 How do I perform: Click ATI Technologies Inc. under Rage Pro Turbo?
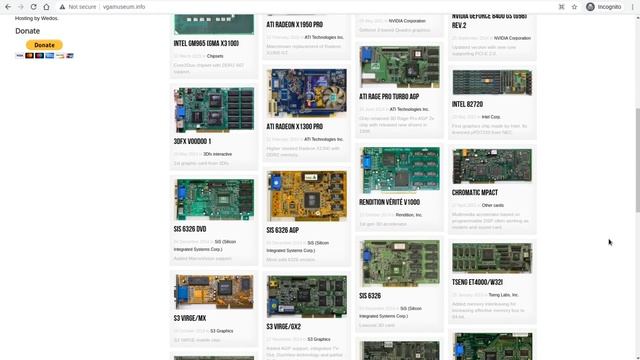[409, 109]
